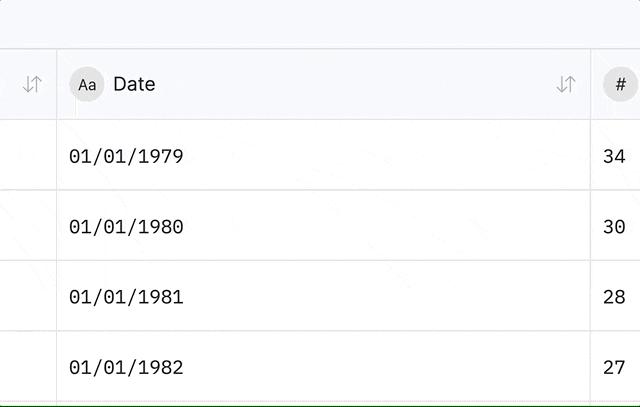Select the 01/01/1982 date cell

tap(126, 368)
